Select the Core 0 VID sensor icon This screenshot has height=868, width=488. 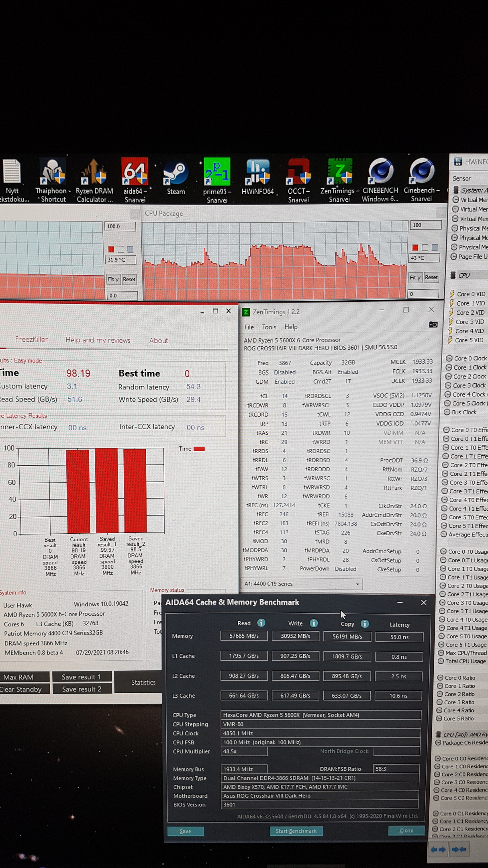(x=452, y=294)
